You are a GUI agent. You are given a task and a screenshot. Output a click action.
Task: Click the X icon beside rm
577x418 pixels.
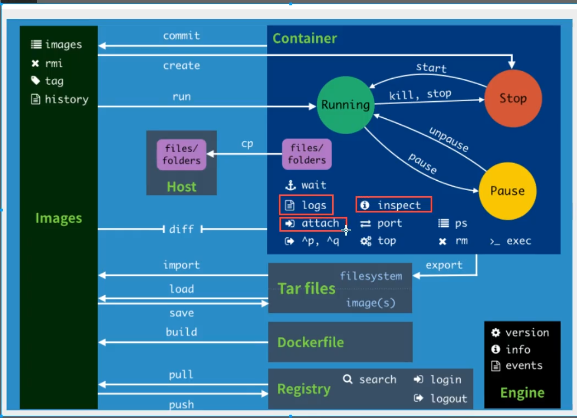443,241
